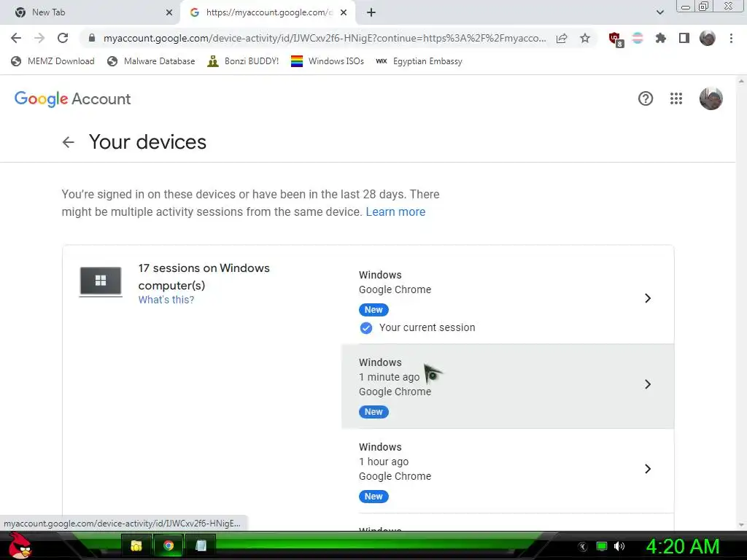Image resolution: width=747 pixels, height=560 pixels.
Task: Switch to the New Tab tab
Action: (x=89, y=12)
